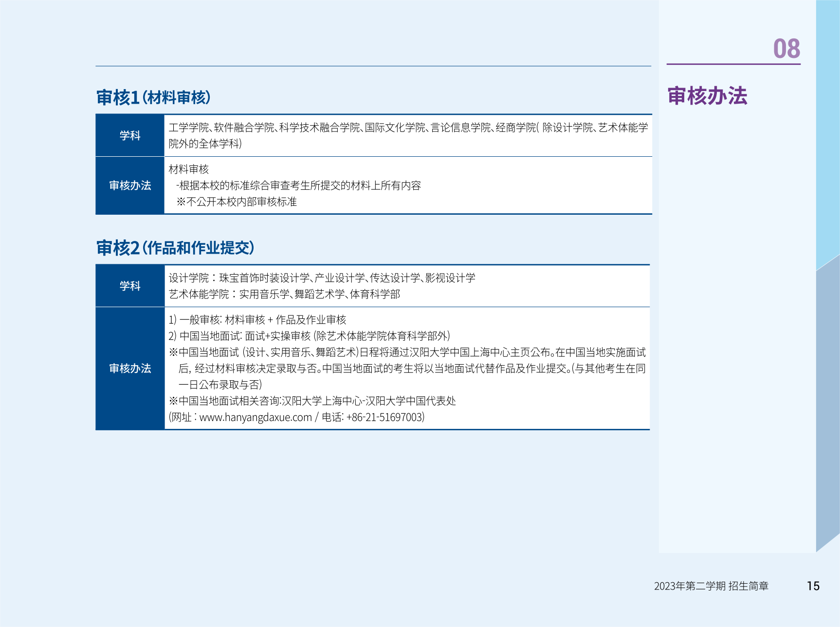
Task: Click the line starting 后, 经过材料审核决定录取与否
Action: (412, 369)
